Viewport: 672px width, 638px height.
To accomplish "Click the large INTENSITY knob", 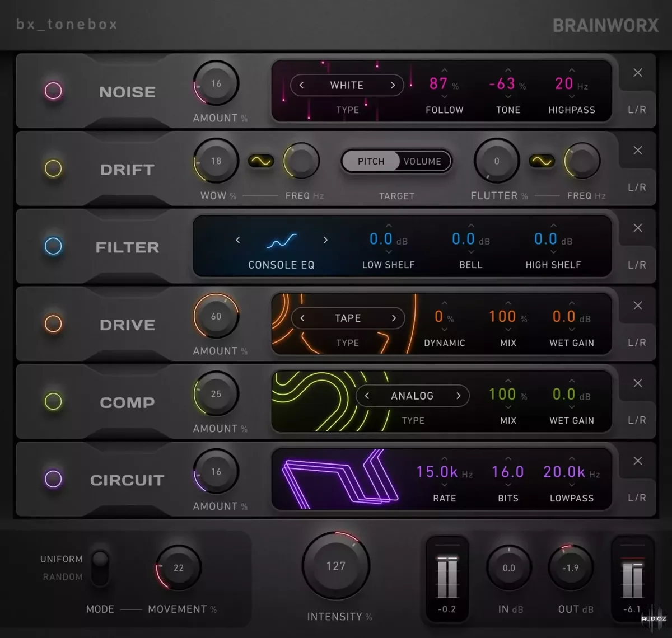I will [x=336, y=566].
